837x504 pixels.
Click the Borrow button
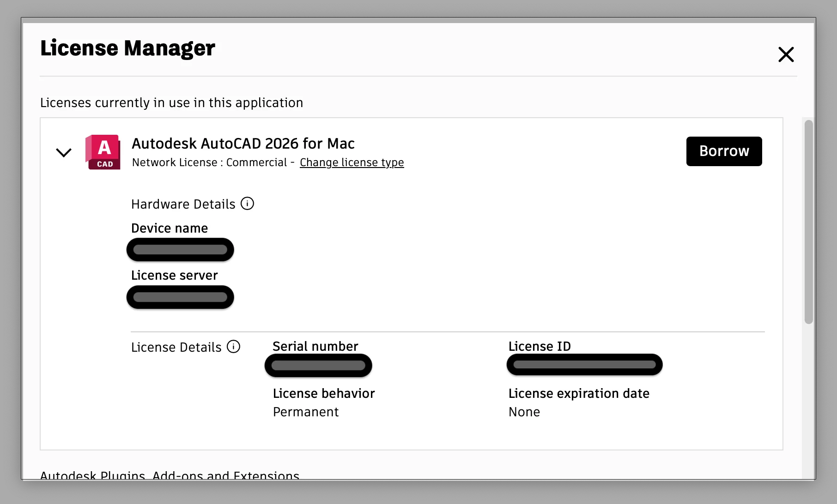click(x=724, y=151)
